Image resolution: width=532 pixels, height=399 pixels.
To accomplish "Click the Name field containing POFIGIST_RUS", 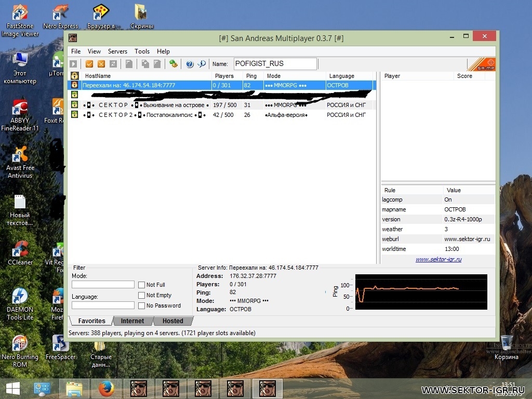I will [x=275, y=64].
